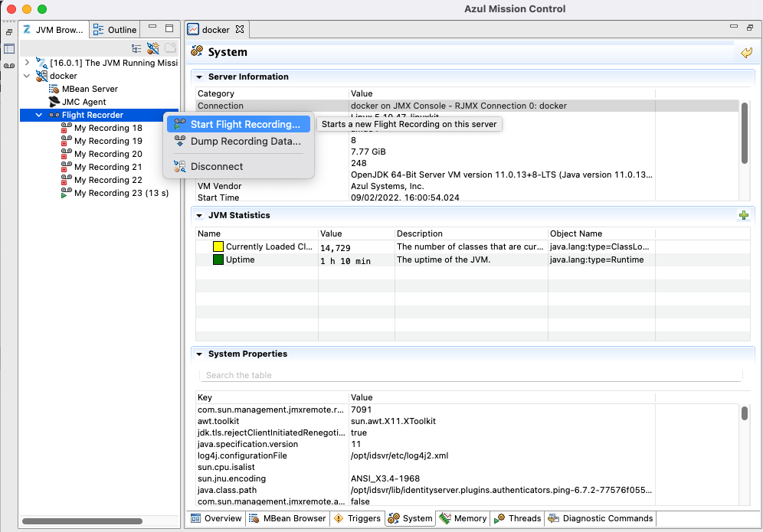Collapse the Server Information section

pyautogui.click(x=199, y=77)
